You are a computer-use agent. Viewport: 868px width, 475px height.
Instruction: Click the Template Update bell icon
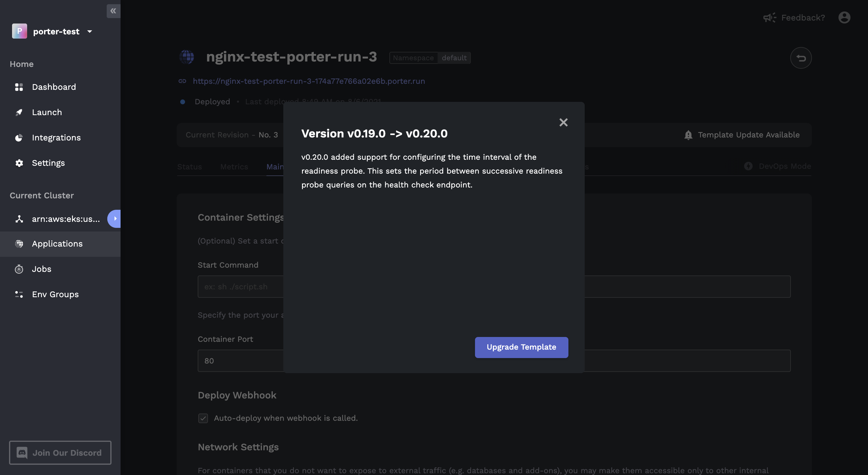(x=688, y=135)
